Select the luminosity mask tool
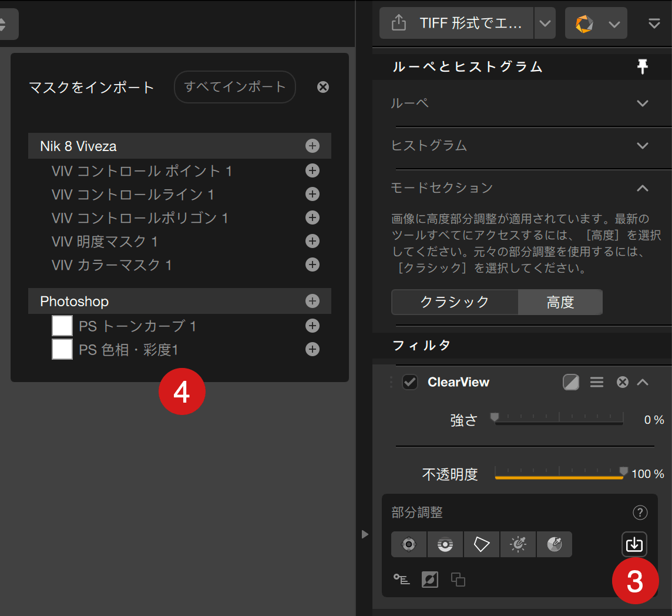This screenshot has height=616, width=672. 518,544
